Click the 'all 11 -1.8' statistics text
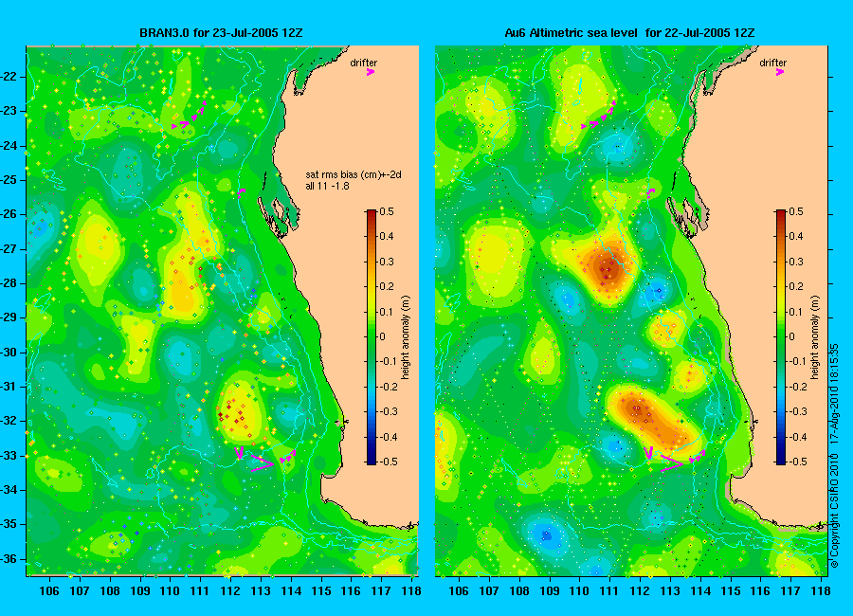This screenshot has width=853, height=616. click(328, 186)
